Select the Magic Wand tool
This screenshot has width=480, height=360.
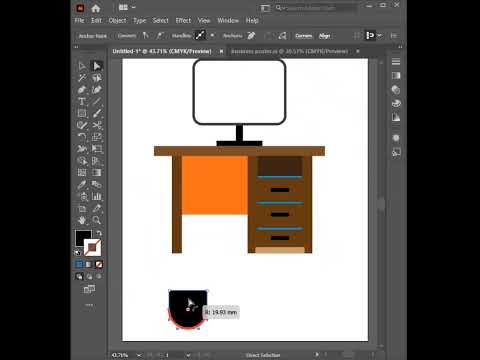tap(82, 78)
